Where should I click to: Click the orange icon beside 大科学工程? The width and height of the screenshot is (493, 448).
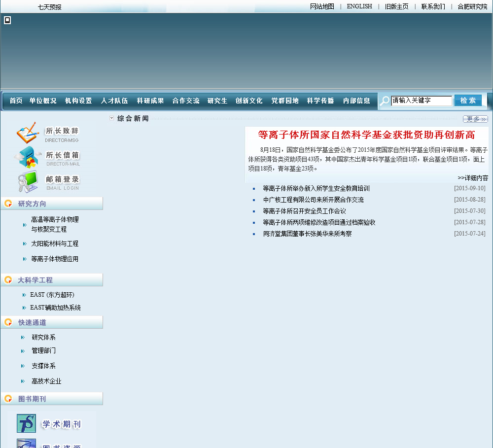pos(8,280)
